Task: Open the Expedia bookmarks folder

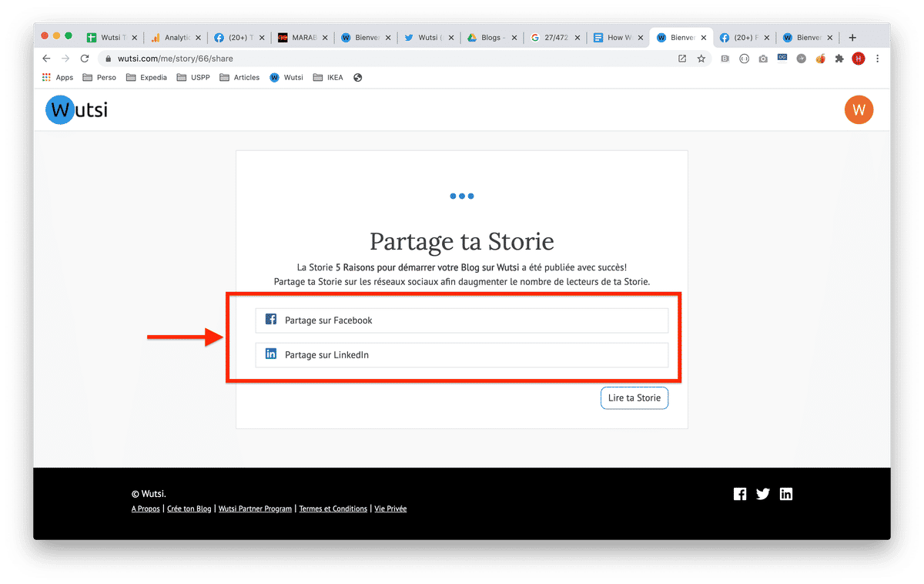Action: [146, 77]
